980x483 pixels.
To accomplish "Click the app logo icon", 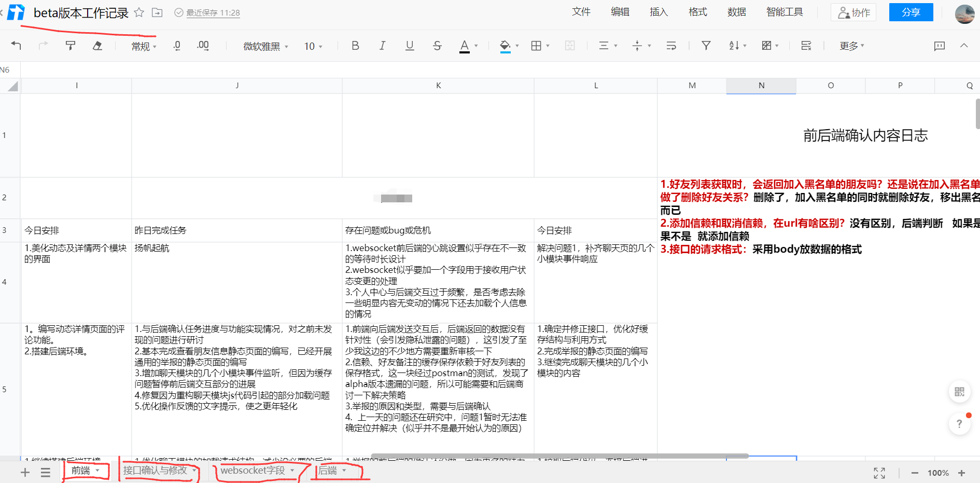I will point(16,12).
